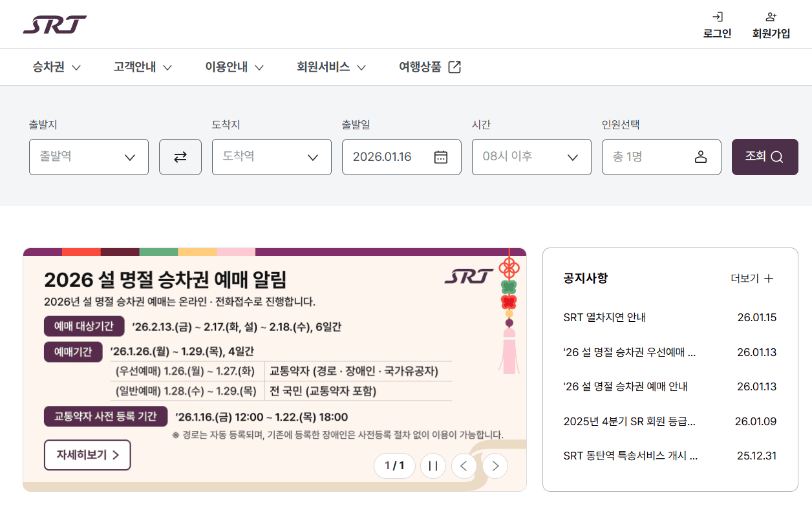Open the notice SRT 동탄역 특송서비스 개시

point(630,456)
